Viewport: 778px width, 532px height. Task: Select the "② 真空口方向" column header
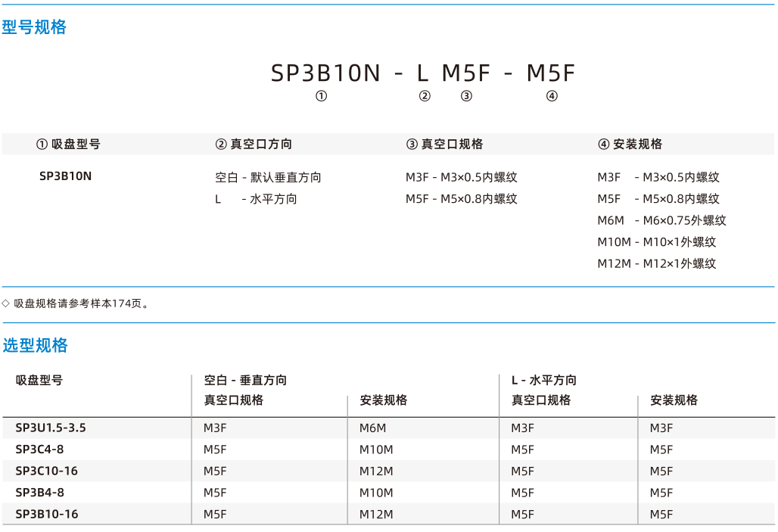(x=254, y=144)
